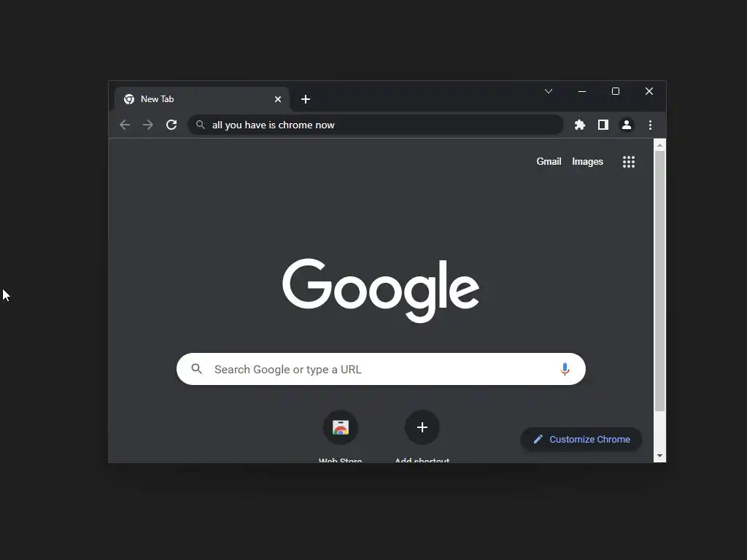Open a new tab with plus button
The image size is (747, 560).
click(306, 99)
